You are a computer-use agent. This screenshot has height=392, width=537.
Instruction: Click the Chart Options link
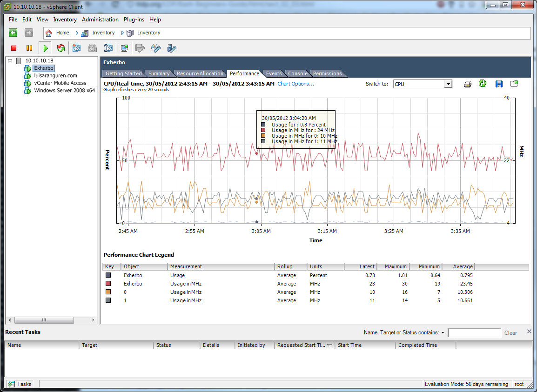click(x=295, y=84)
